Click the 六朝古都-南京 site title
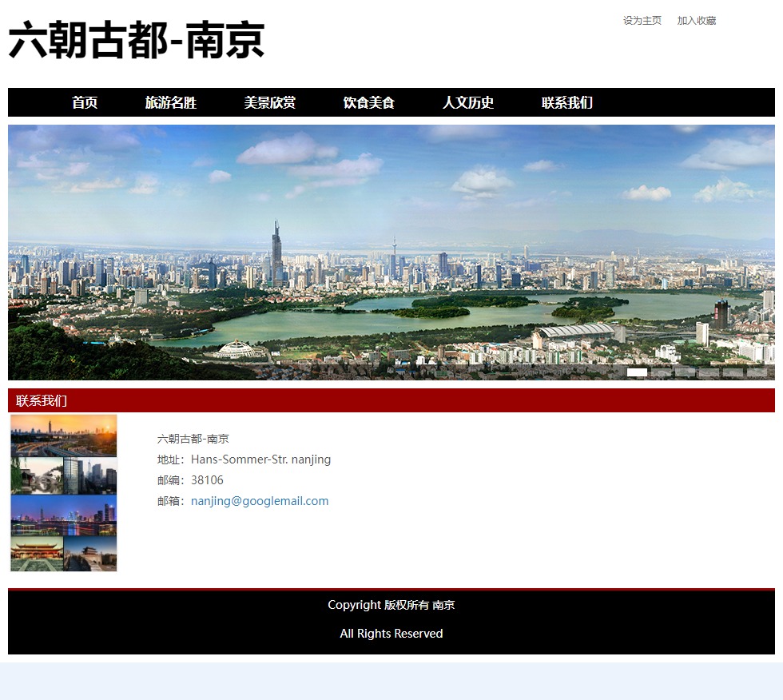Image resolution: width=783 pixels, height=700 pixels. click(137, 40)
